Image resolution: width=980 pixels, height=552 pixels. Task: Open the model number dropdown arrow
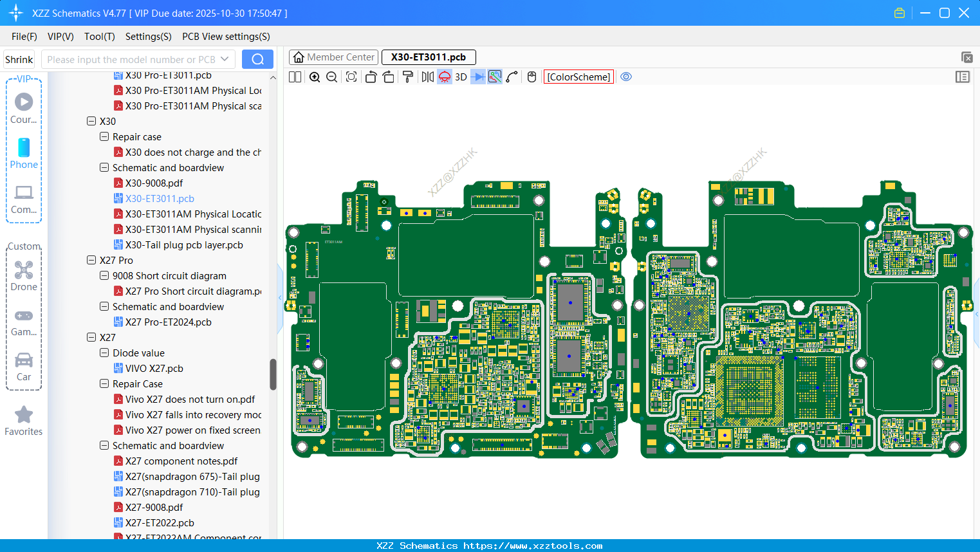point(225,59)
